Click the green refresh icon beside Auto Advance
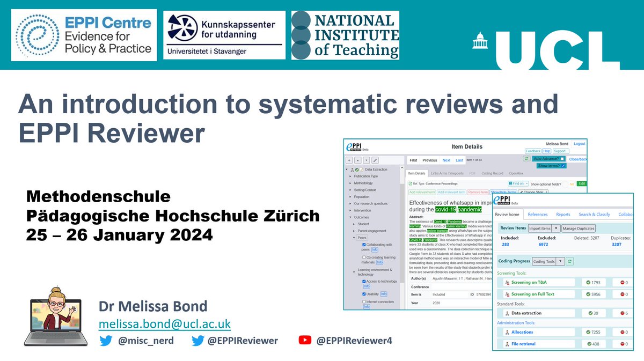This screenshot has height=361, width=644. (527, 159)
